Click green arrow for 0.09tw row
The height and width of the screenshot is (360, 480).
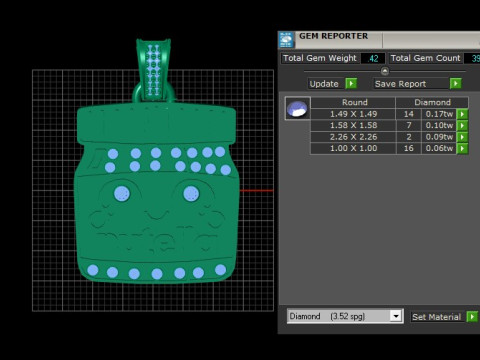coord(462,137)
